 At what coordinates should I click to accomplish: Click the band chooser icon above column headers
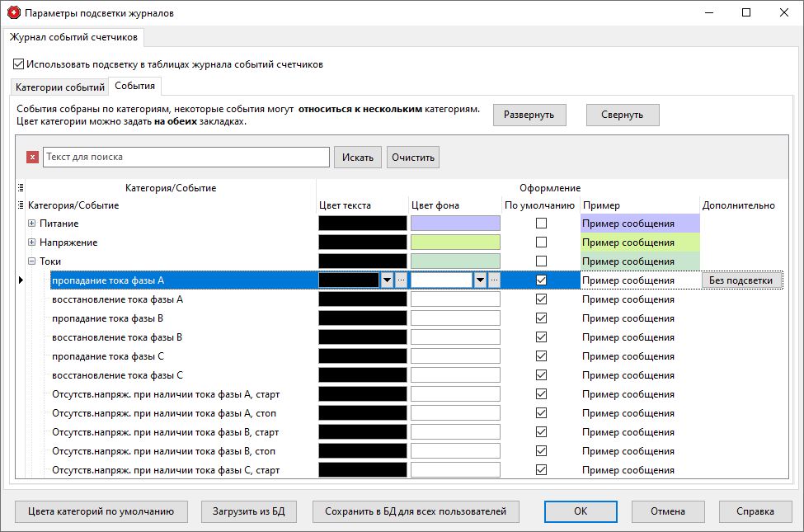[21, 188]
